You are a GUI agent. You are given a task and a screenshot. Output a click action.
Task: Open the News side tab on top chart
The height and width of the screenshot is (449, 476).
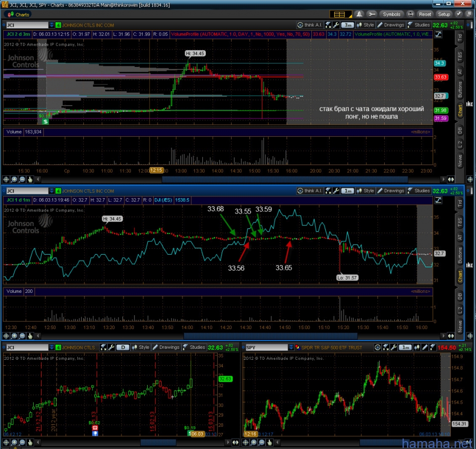pyautogui.click(x=460, y=161)
